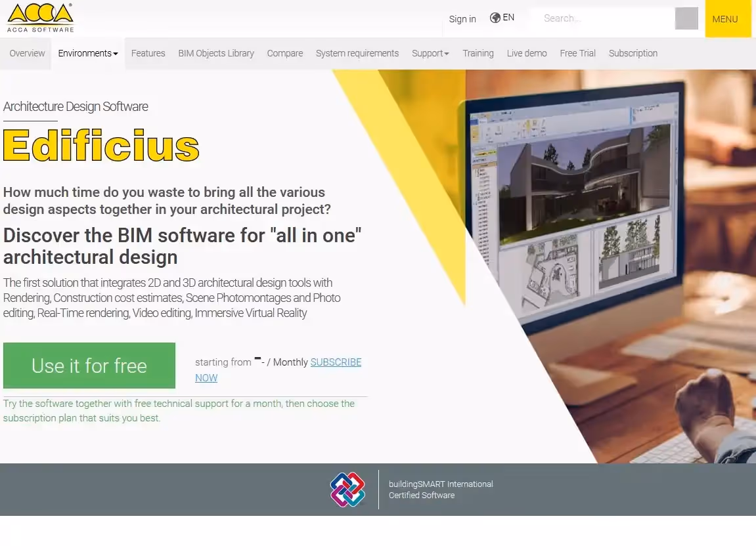
Task: Open the MENU panel
Action: [725, 19]
